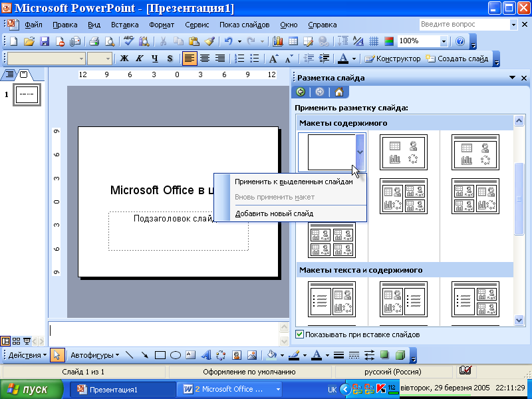Open the Файл menu
The height and width of the screenshot is (399, 532).
pos(33,25)
